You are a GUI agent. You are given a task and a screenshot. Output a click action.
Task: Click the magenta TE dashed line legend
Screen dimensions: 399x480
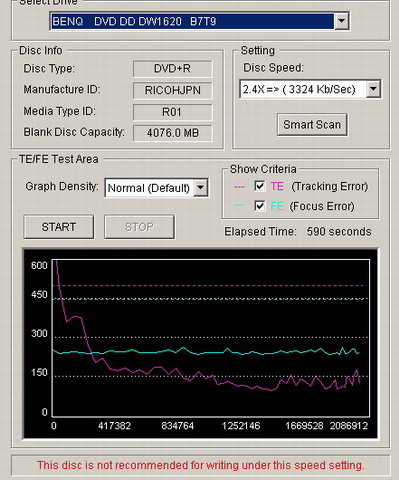[x=239, y=187]
